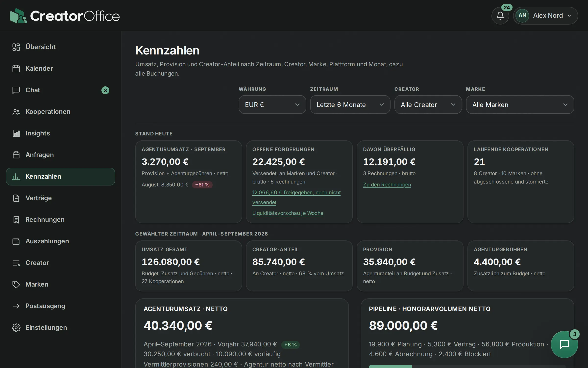Click the Chat unread badge 3 in sidebar
The image size is (588, 368).
105,90
